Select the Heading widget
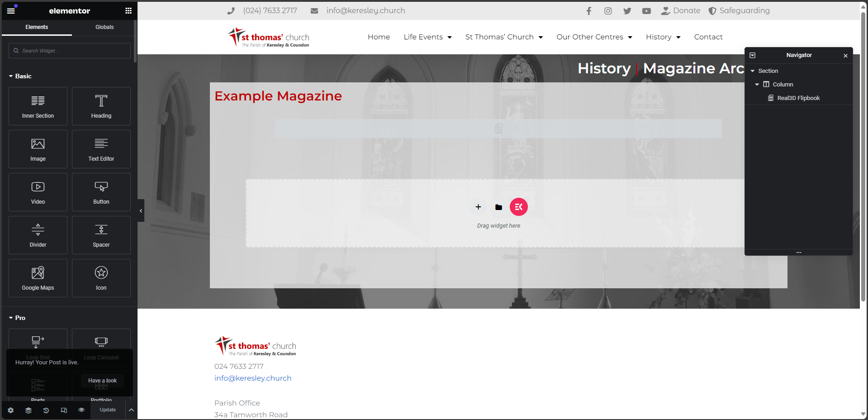The width and height of the screenshot is (868, 420). [101, 106]
